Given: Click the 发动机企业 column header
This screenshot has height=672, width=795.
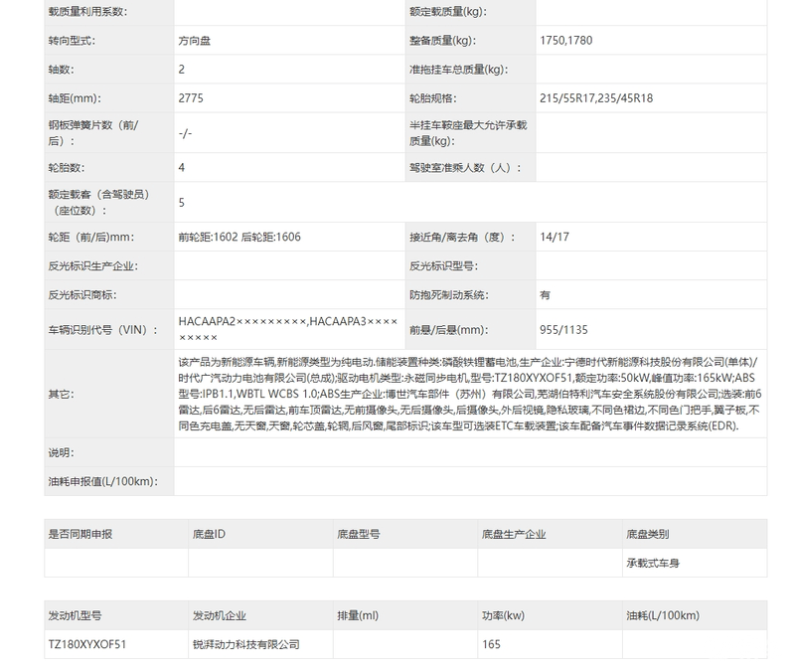Looking at the screenshot, I should pos(219,615).
